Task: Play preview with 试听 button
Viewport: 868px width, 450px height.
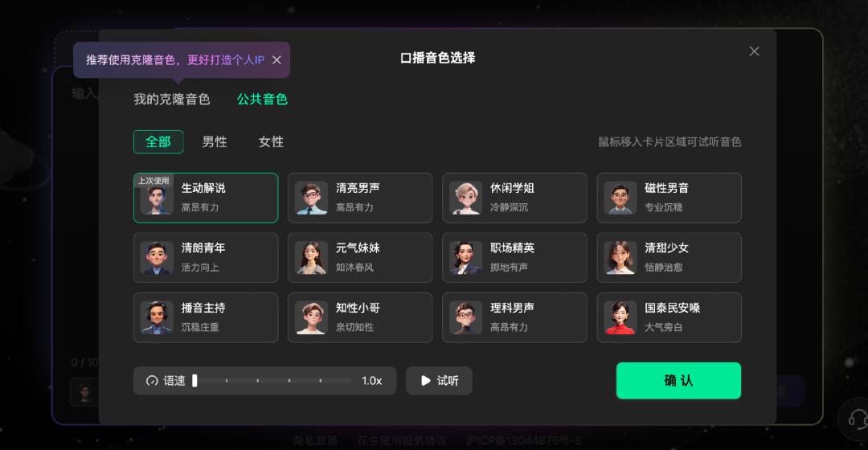Action: click(x=439, y=381)
